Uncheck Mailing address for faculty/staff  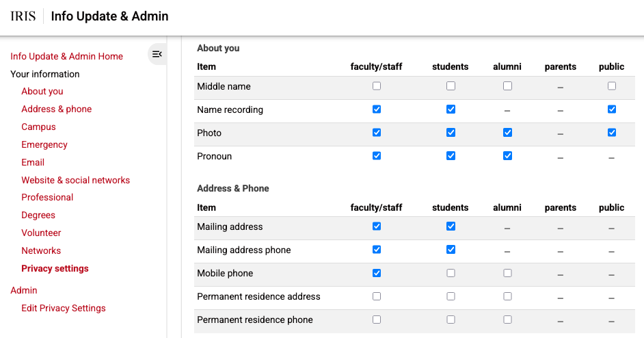[377, 226]
